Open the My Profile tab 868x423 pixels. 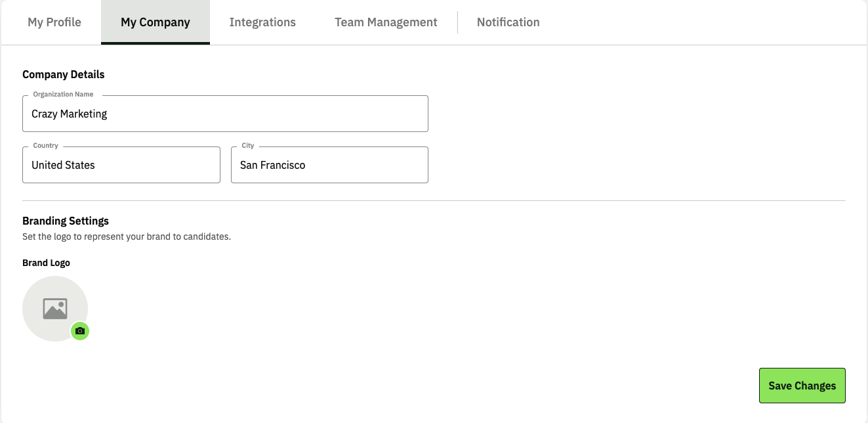point(54,22)
